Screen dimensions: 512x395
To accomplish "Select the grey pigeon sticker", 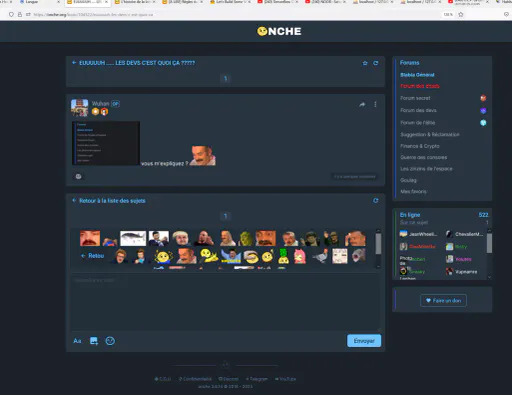I will tap(320, 256).
